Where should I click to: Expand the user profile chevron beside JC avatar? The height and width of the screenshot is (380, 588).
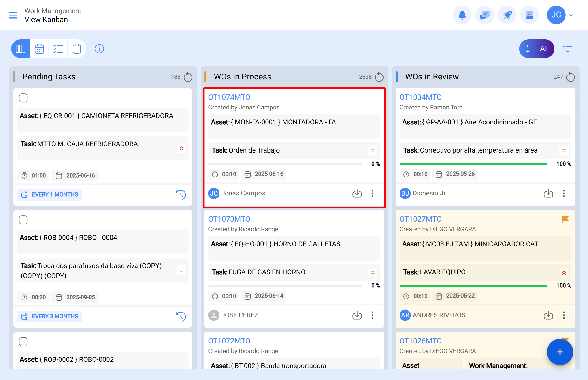click(x=571, y=15)
